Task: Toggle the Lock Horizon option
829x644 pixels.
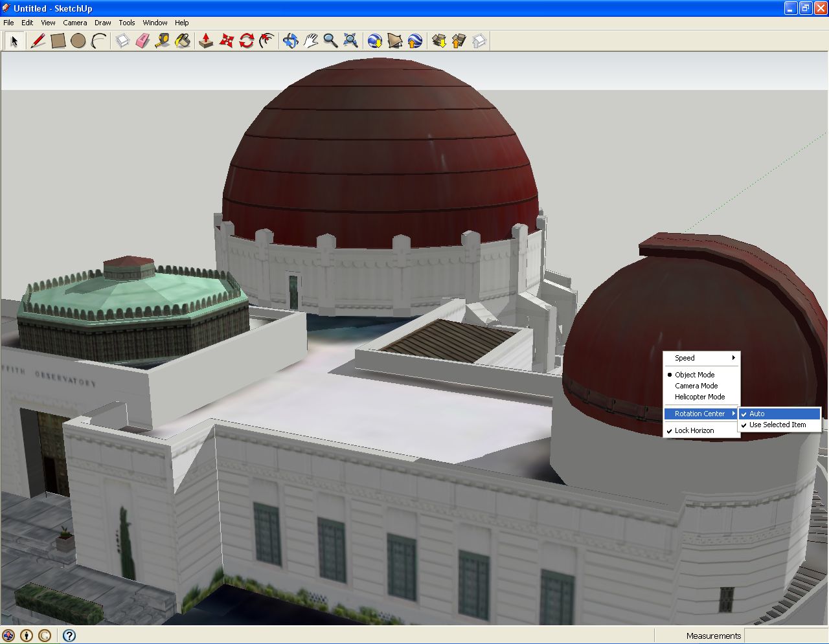Action: tap(694, 430)
